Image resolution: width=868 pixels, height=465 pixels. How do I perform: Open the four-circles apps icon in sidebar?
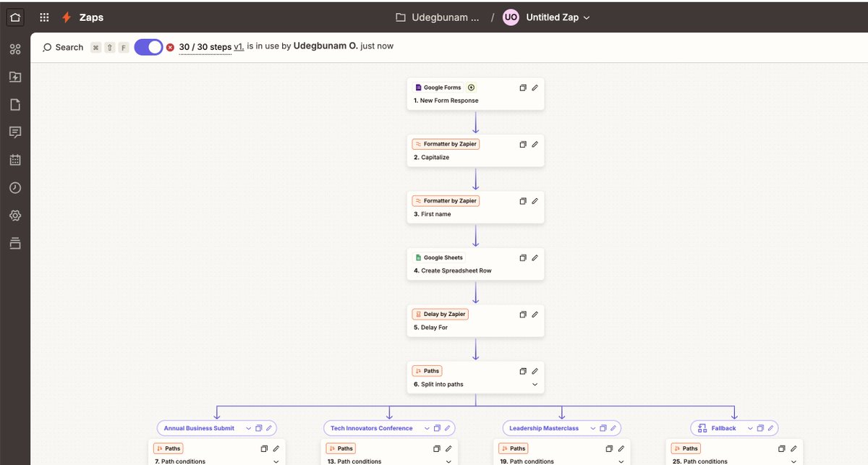pyautogui.click(x=15, y=49)
